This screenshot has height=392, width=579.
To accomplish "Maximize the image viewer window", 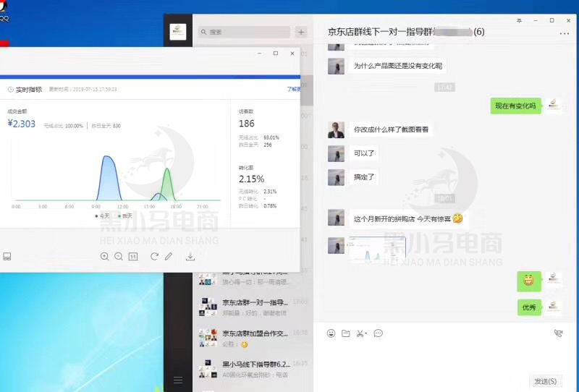I will (x=276, y=54).
